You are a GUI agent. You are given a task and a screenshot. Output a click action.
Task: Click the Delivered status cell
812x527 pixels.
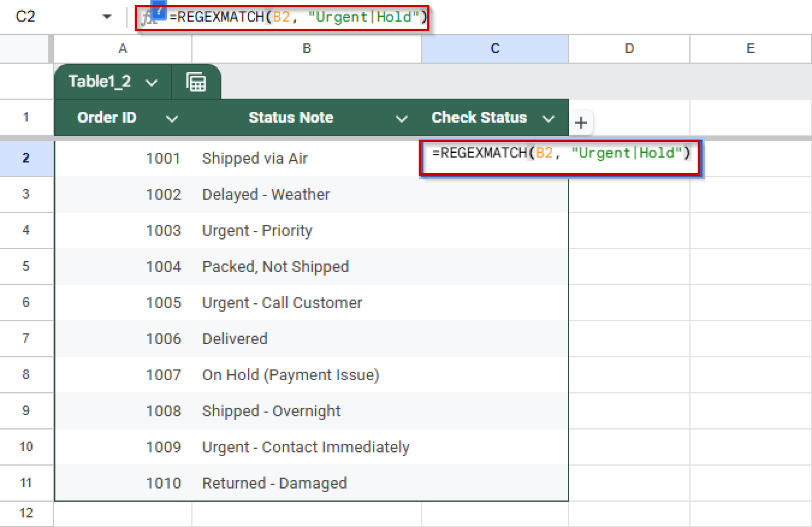pos(235,339)
